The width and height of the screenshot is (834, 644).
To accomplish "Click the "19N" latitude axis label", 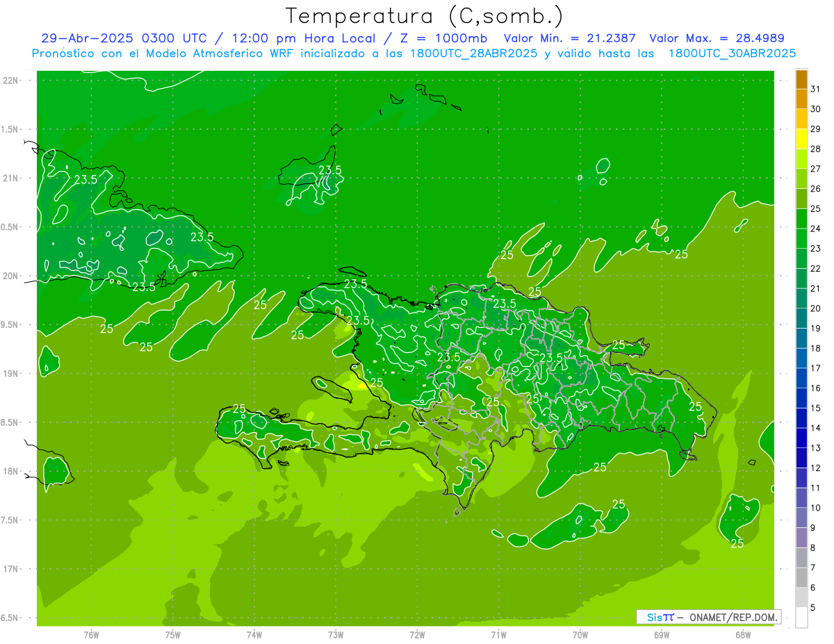I will 10,373.
